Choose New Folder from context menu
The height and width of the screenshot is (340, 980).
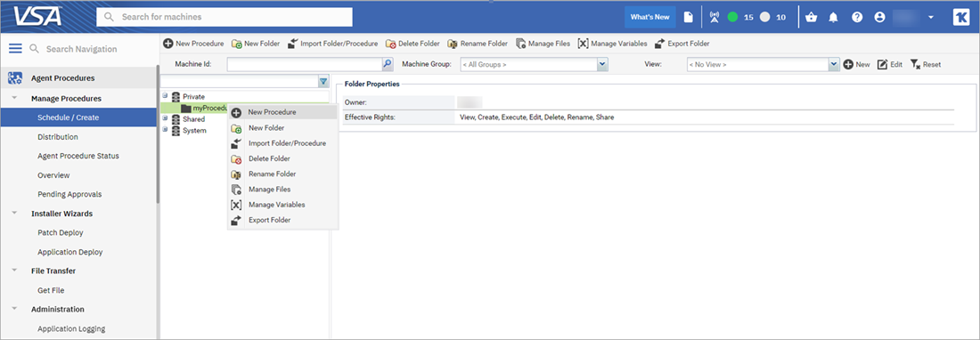[282, 128]
